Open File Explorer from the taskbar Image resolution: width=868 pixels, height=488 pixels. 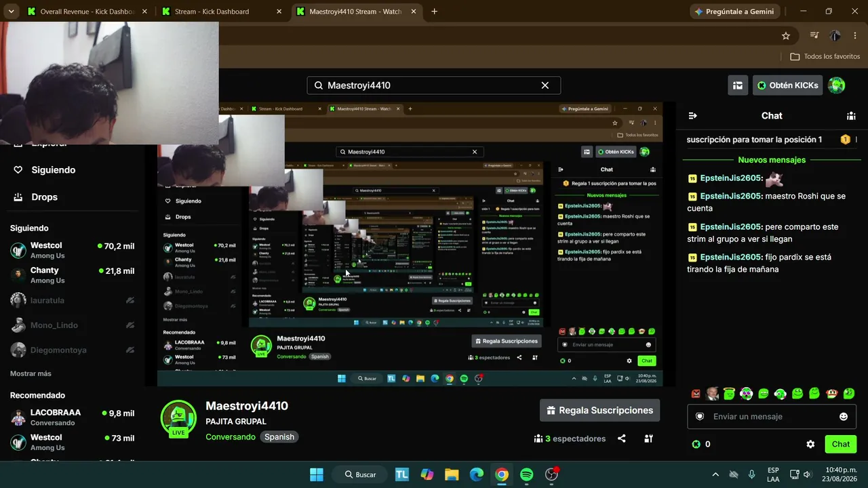point(452,474)
